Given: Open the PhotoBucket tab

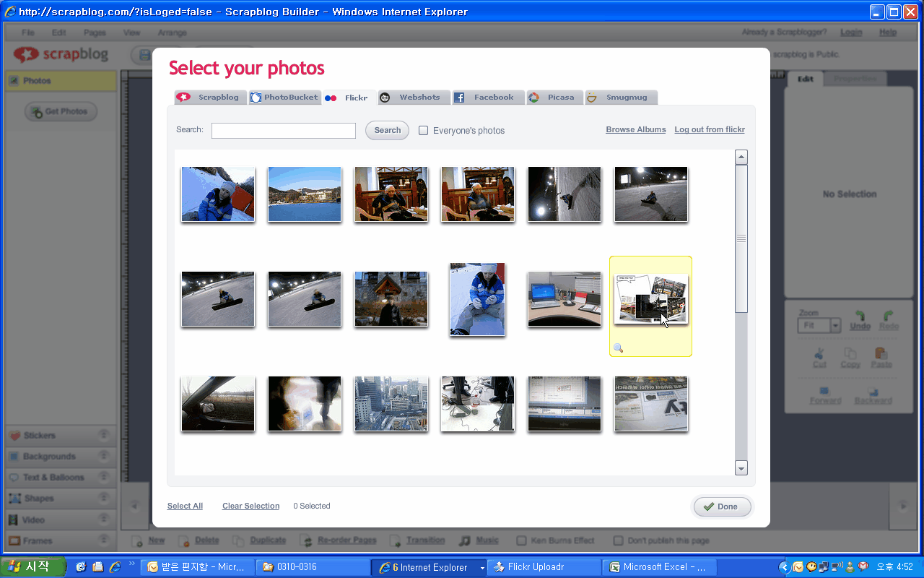Looking at the screenshot, I should tap(284, 98).
